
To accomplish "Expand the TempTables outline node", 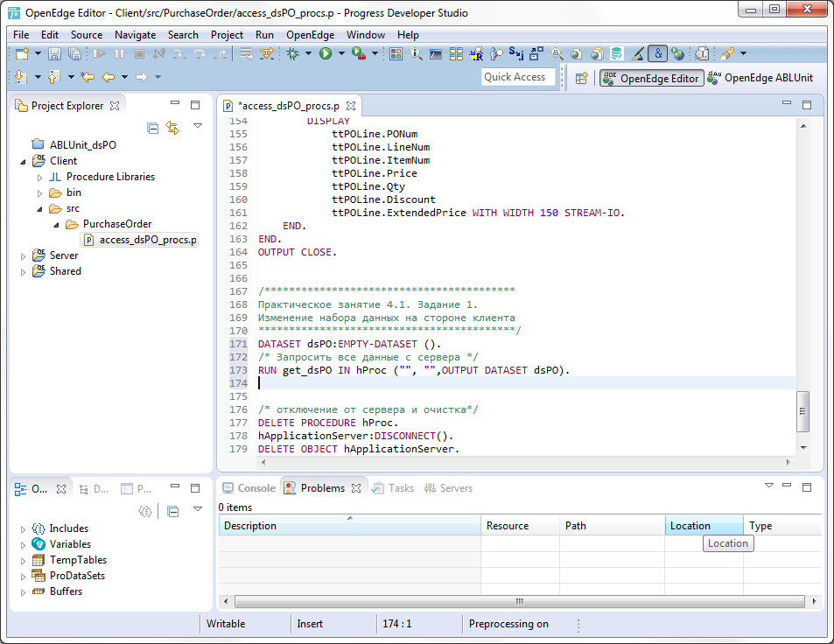I will (x=23, y=561).
